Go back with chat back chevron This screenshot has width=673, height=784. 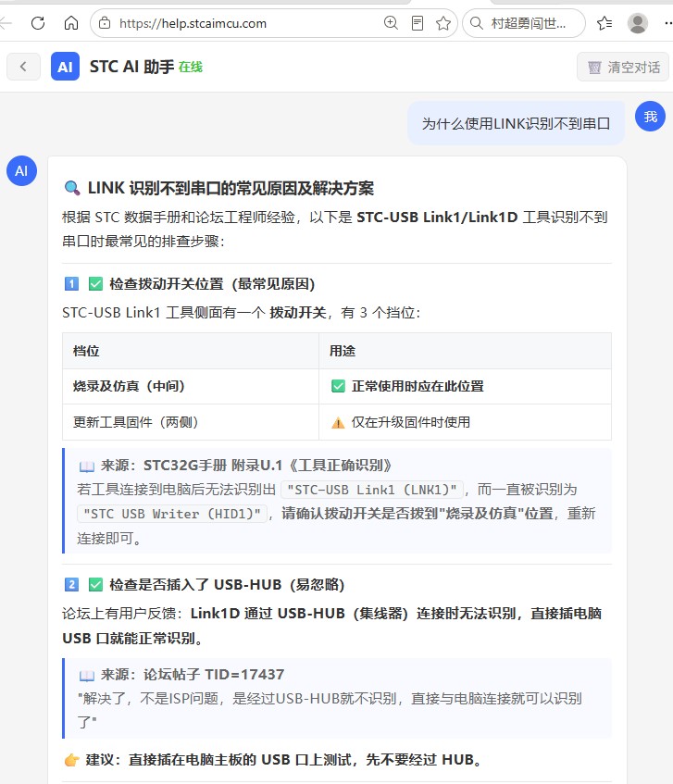click(23, 67)
